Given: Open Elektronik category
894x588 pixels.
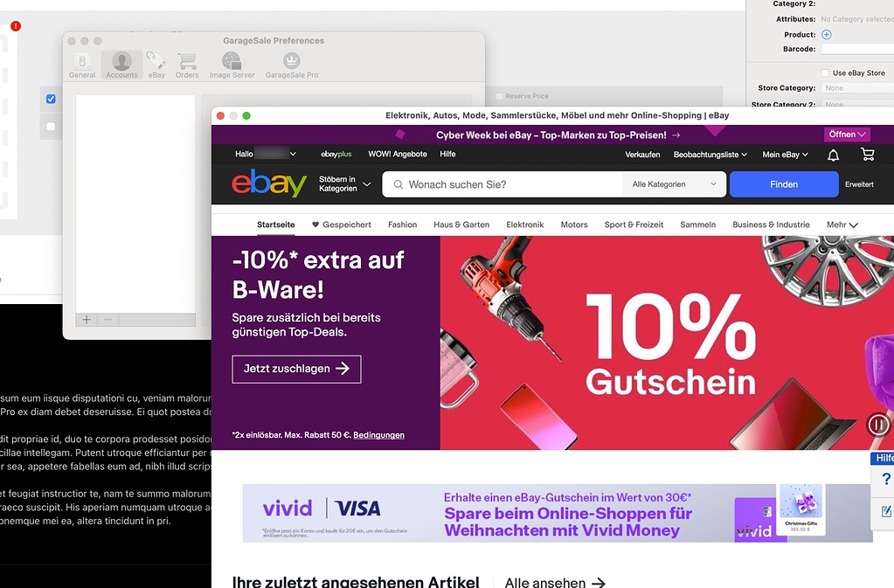Looking at the screenshot, I should click(525, 225).
